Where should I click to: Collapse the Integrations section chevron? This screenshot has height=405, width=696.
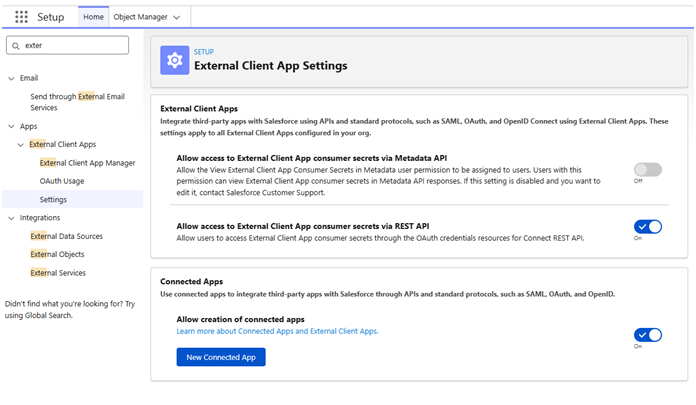pyautogui.click(x=10, y=218)
